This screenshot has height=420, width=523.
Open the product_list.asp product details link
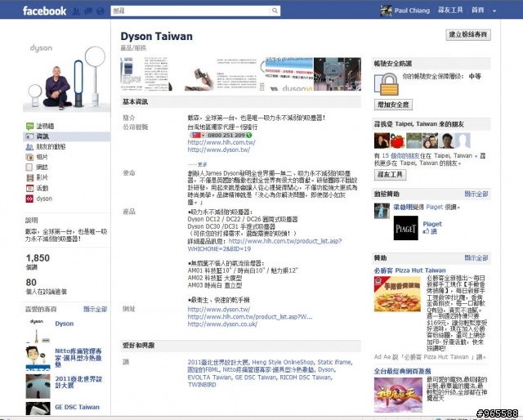pyautogui.click(x=265, y=245)
